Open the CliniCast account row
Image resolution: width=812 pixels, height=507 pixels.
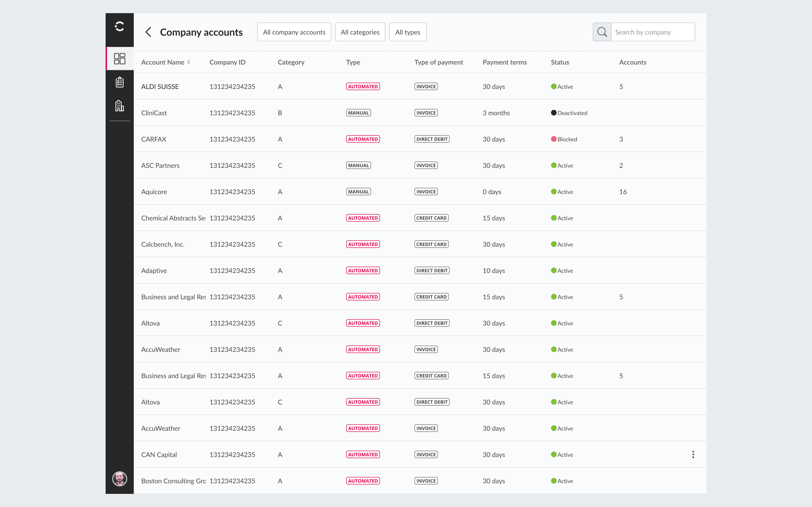coord(420,113)
